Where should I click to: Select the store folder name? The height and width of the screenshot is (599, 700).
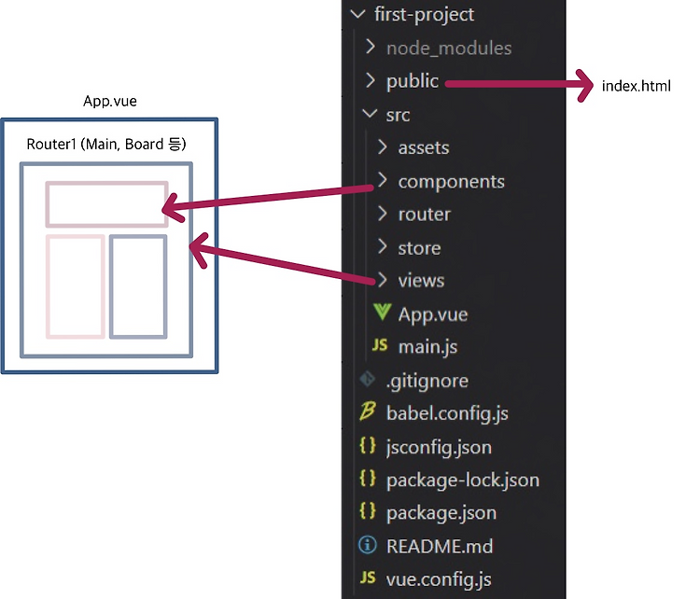[419, 248]
